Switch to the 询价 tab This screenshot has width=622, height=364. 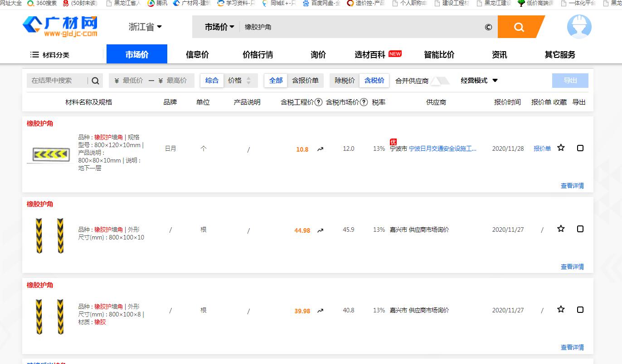point(318,55)
